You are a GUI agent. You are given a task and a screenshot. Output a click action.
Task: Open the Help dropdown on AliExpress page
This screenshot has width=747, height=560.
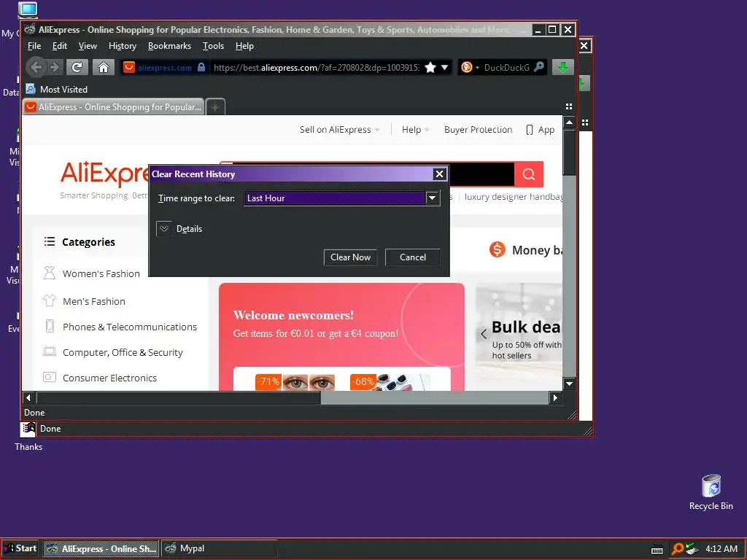click(x=415, y=130)
